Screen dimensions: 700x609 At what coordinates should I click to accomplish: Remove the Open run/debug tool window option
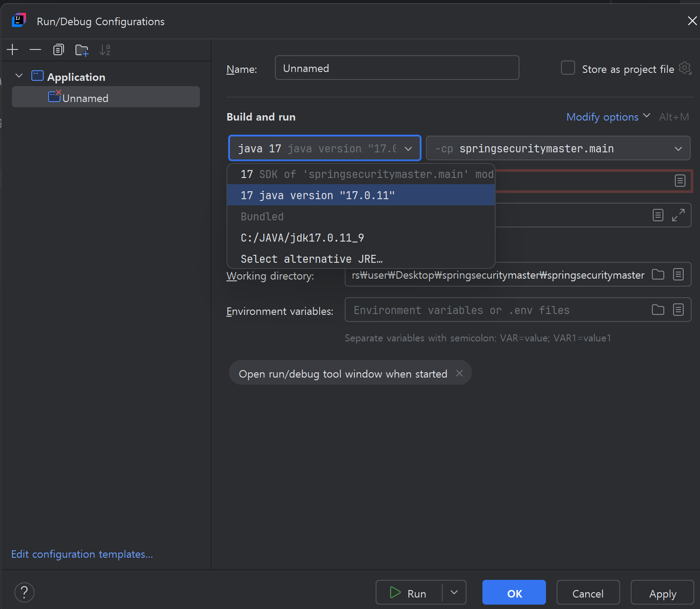click(x=459, y=373)
